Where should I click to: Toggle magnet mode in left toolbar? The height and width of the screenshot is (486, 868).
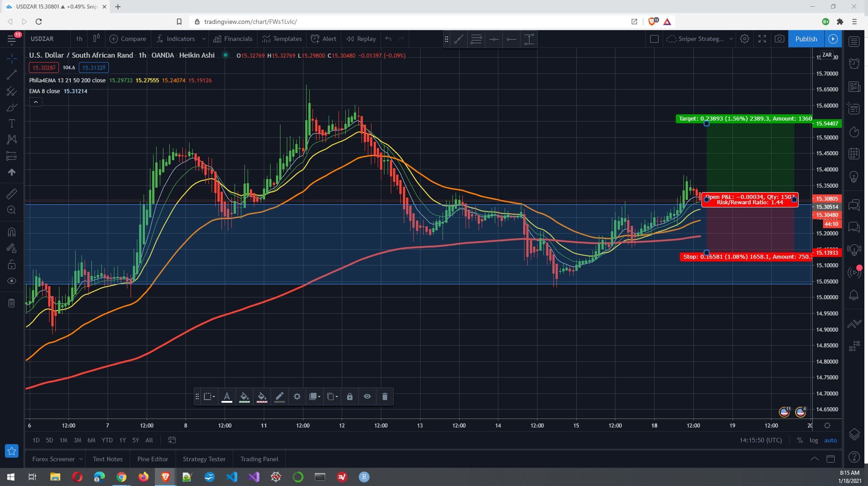pos(12,232)
